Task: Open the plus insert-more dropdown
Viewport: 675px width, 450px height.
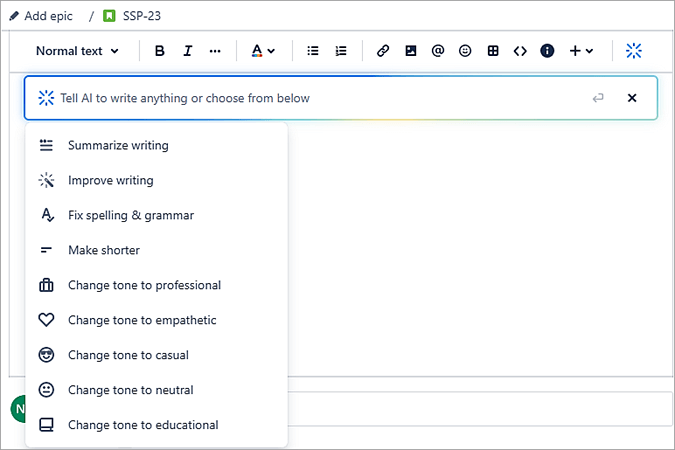Action: [x=581, y=51]
